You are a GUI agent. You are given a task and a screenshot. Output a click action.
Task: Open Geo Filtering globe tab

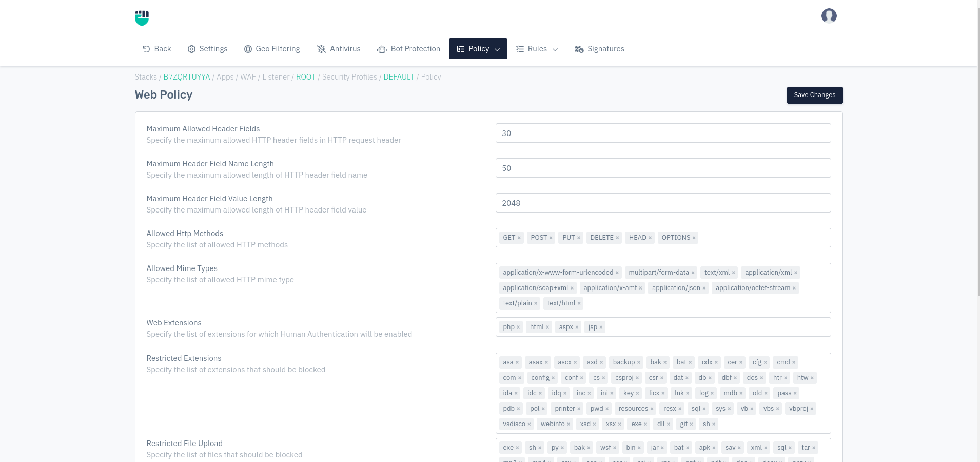coord(272,49)
